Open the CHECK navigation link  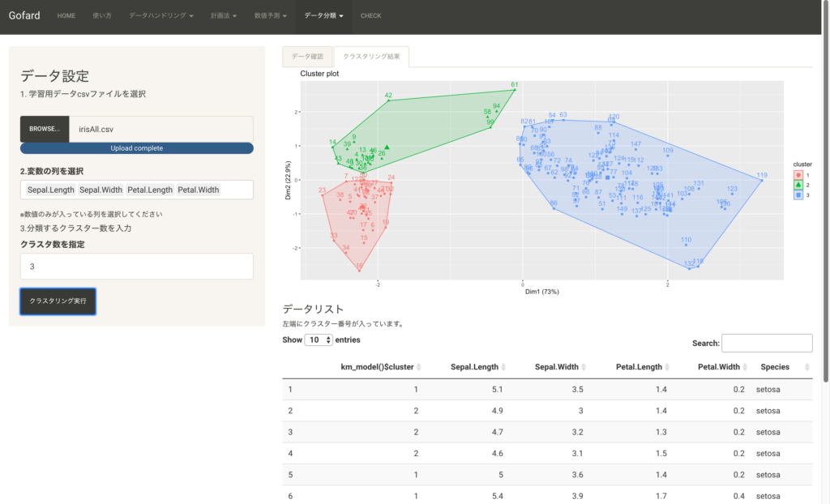tap(370, 15)
